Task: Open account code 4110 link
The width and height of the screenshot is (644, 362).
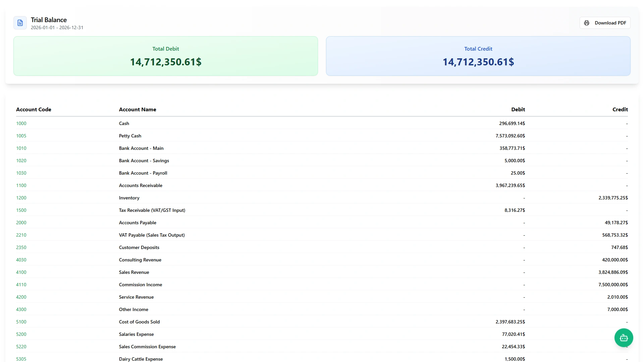Action: 21,285
